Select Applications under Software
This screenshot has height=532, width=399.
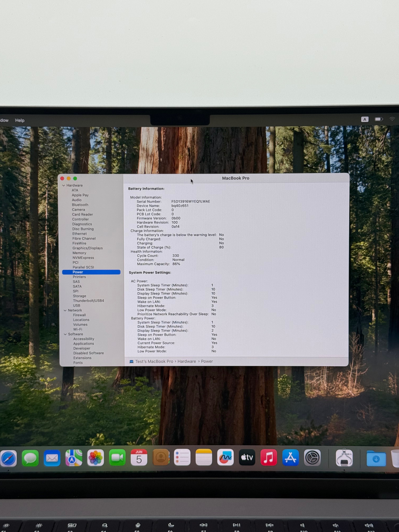(x=84, y=344)
